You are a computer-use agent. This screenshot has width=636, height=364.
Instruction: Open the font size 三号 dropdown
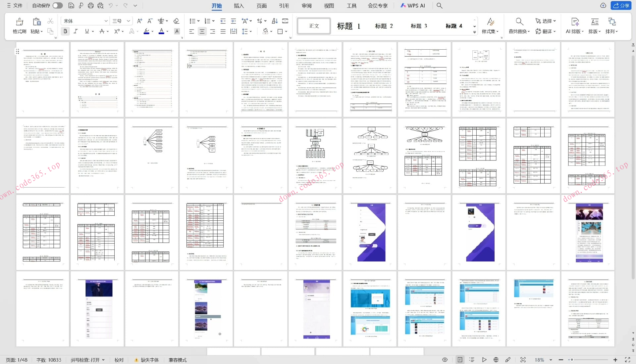point(129,21)
